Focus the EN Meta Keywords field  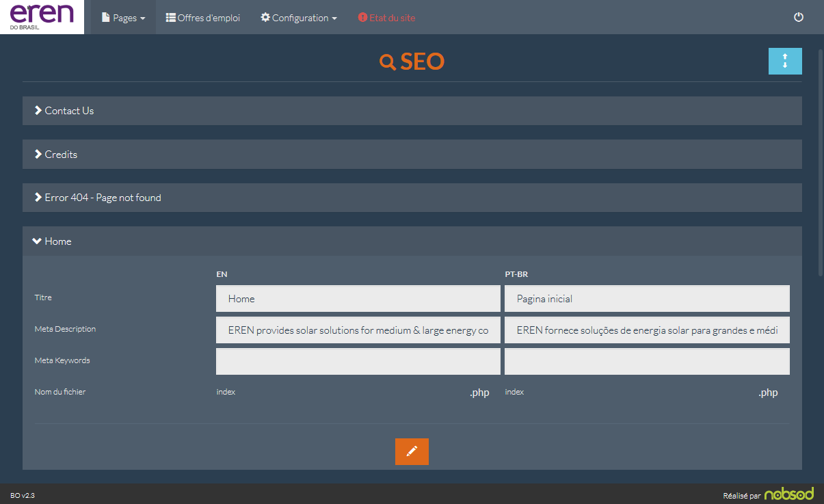click(358, 362)
